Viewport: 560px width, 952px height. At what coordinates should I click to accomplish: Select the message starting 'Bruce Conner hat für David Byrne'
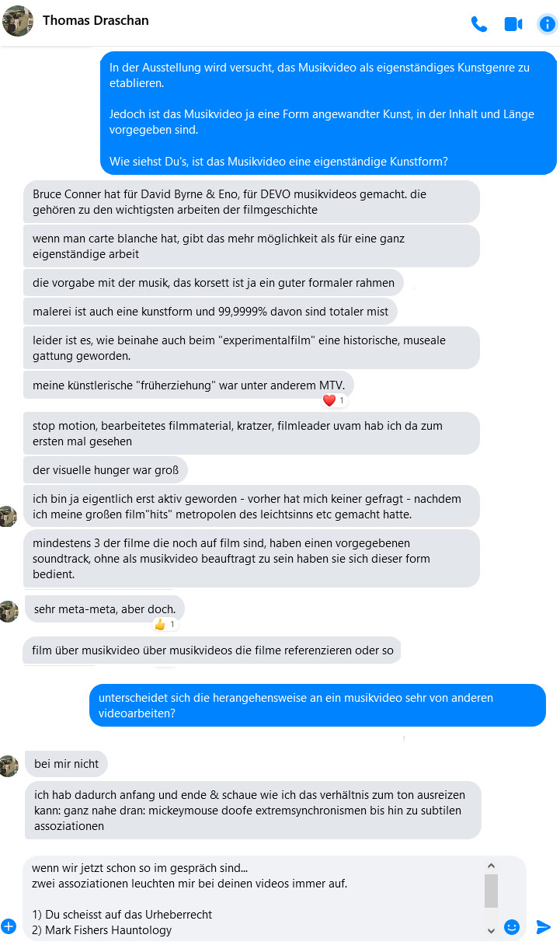(x=252, y=202)
